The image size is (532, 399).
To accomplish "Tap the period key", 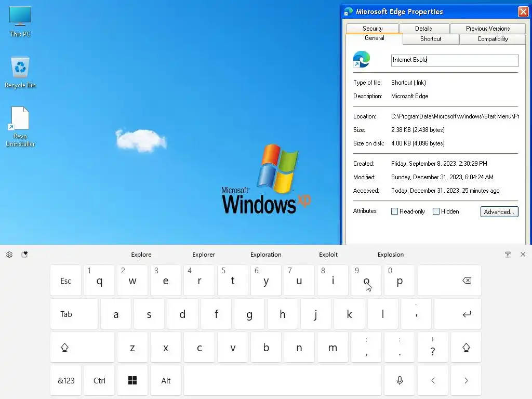I will click(400, 347).
